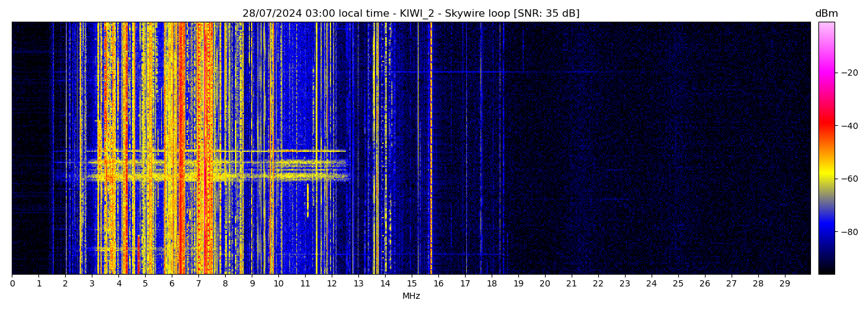868x310 pixels.
Task: Click the -80 tick label on colorbar
Action: (x=848, y=232)
